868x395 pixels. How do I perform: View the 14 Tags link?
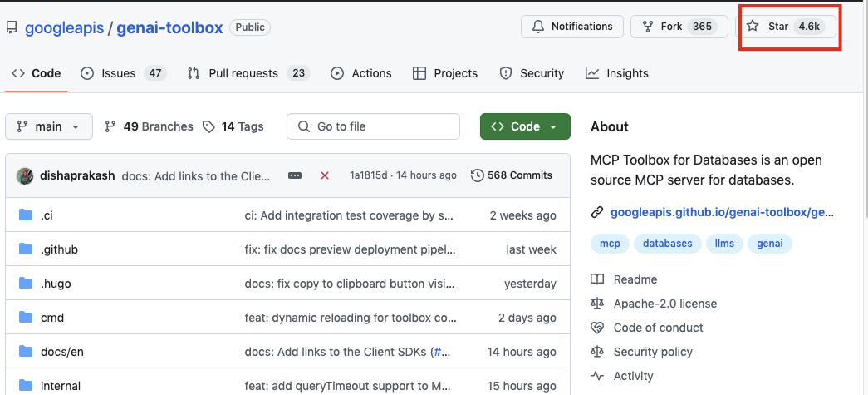(233, 126)
